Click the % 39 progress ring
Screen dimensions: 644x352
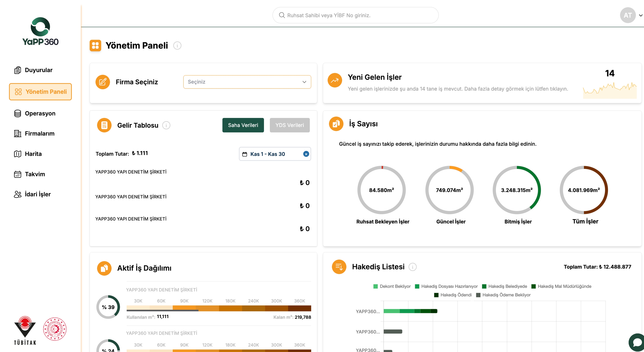[108, 307]
